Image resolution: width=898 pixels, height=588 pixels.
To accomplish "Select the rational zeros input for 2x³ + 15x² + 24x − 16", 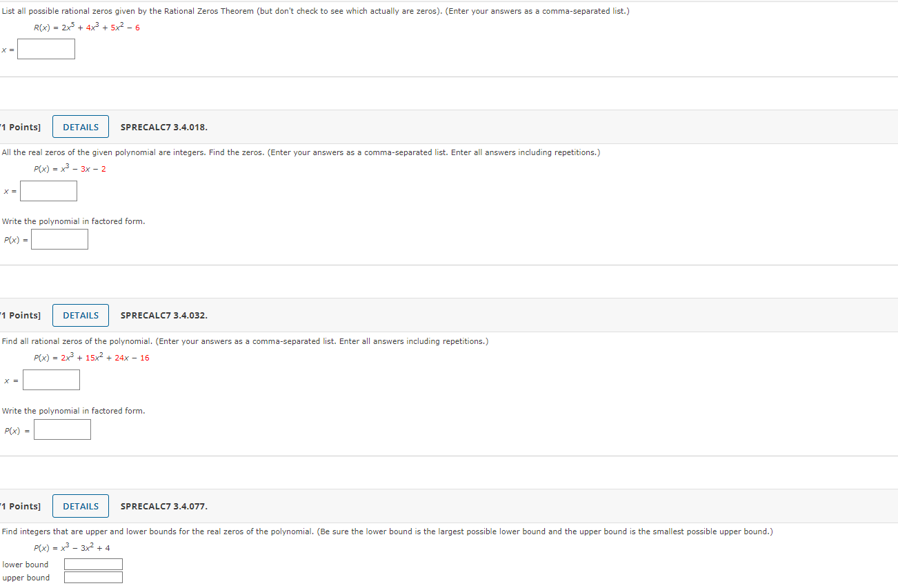I will coord(51,380).
